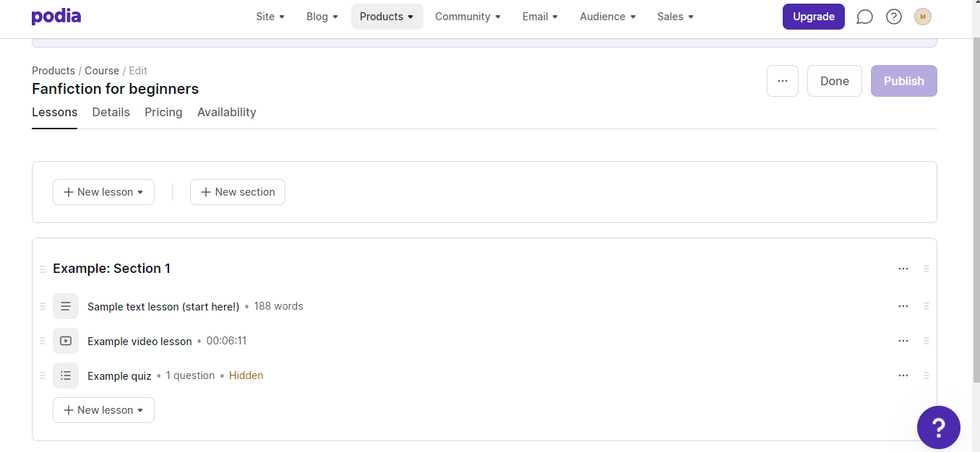The width and height of the screenshot is (980, 452).
Task: Open options for Example video lesson
Action: click(x=903, y=341)
